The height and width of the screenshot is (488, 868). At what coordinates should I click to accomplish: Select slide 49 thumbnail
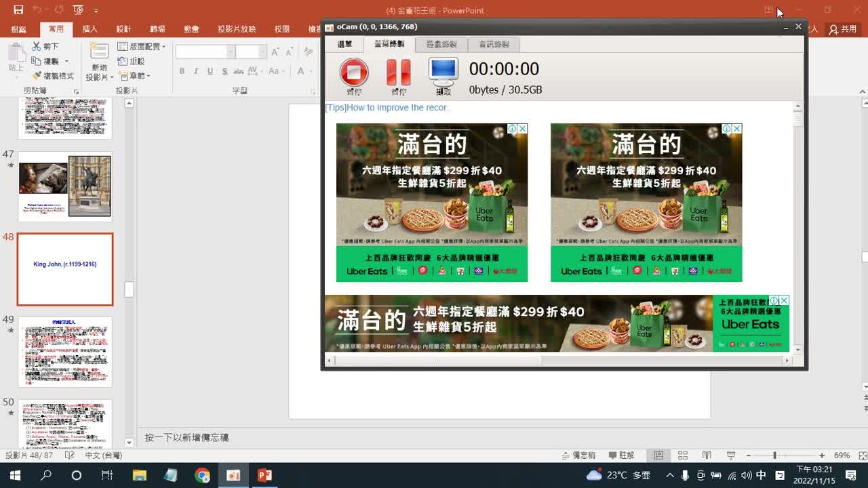(x=64, y=352)
